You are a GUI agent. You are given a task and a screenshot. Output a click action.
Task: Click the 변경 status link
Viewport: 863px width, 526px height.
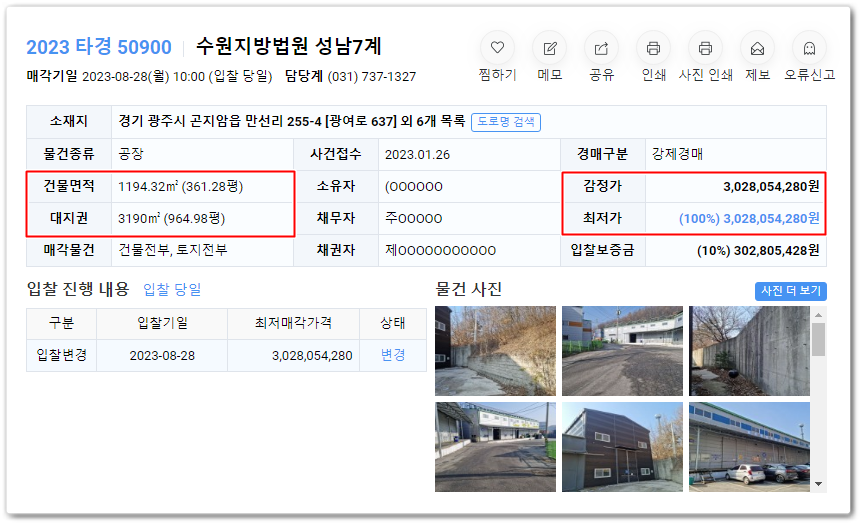393,355
